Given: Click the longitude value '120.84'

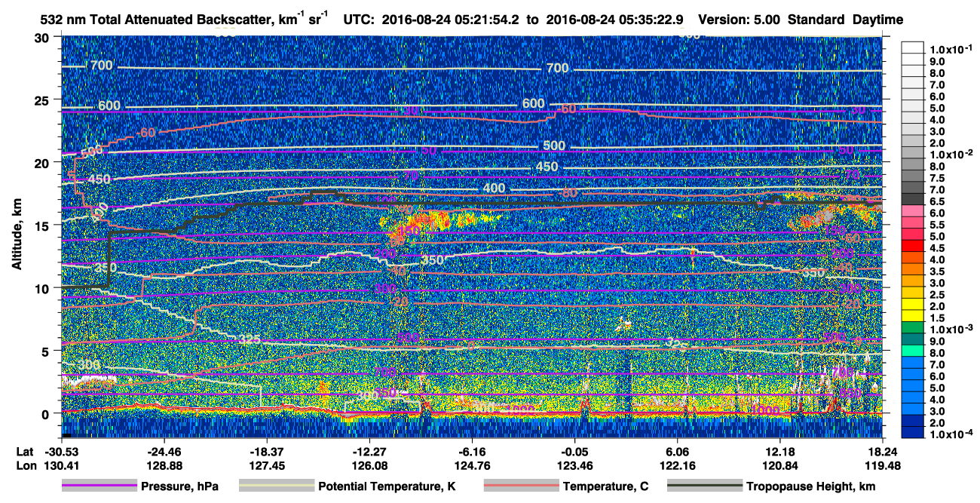Looking at the screenshot, I should click(780, 465).
